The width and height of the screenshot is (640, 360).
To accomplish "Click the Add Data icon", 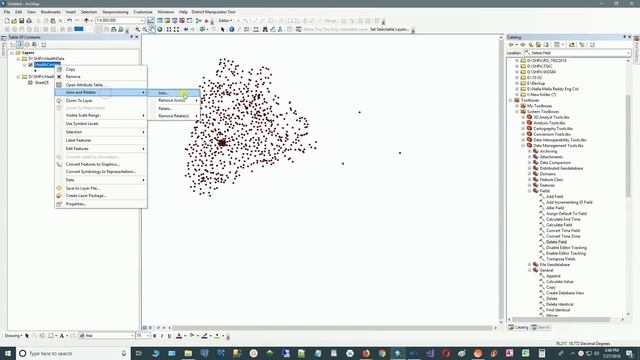I will click(86, 20).
